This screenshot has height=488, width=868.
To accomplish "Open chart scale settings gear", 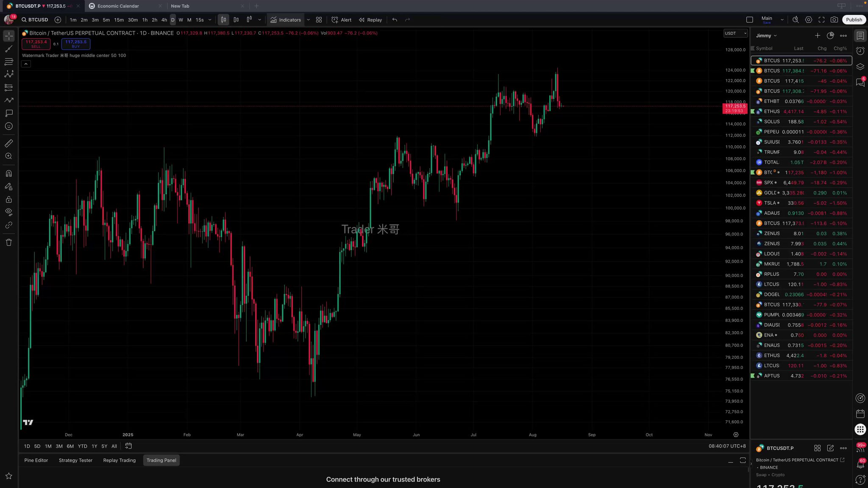I will point(736,435).
